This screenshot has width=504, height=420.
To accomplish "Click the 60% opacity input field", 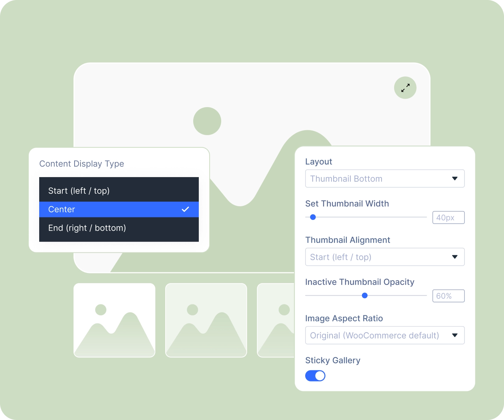I will [x=449, y=296].
